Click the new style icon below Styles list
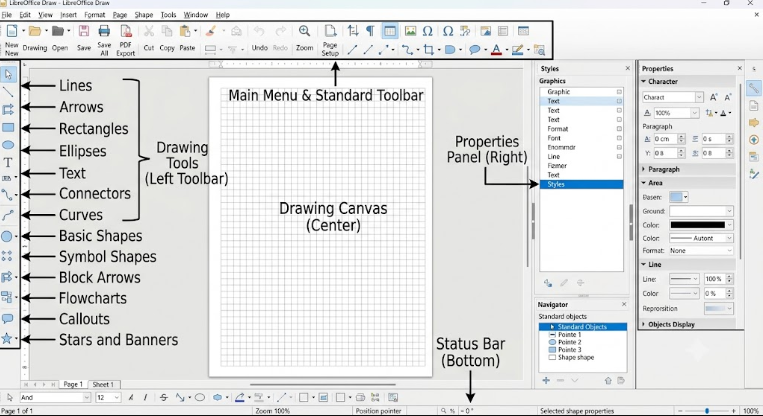The width and height of the screenshot is (763, 416). 548,283
